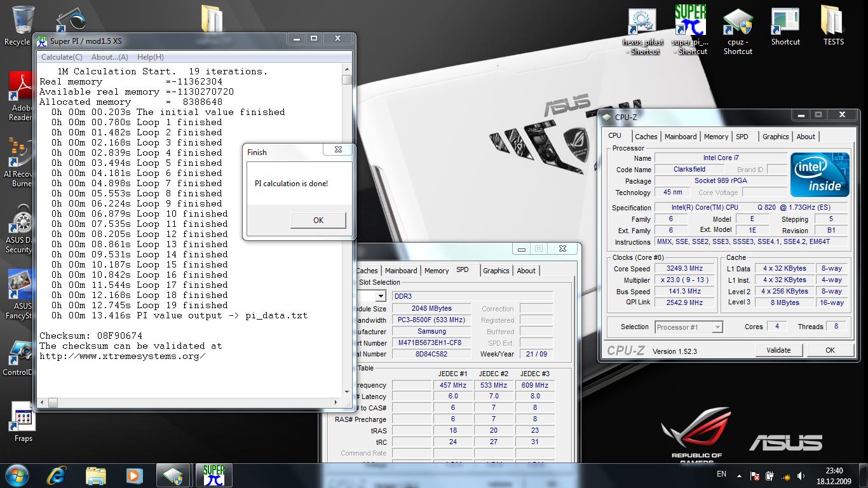The height and width of the screenshot is (488, 868).
Task: Click Super PI horizontal scrollbar left arrow
Action: (42, 403)
